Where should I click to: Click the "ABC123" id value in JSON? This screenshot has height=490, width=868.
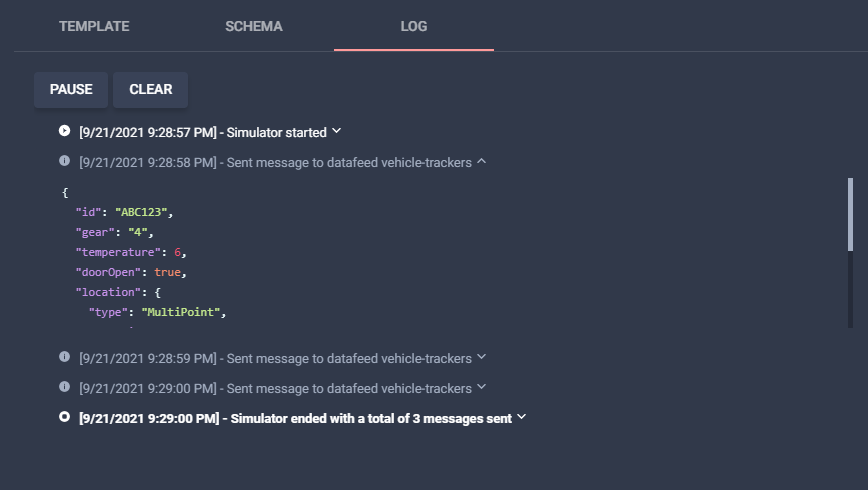click(141, 212)
